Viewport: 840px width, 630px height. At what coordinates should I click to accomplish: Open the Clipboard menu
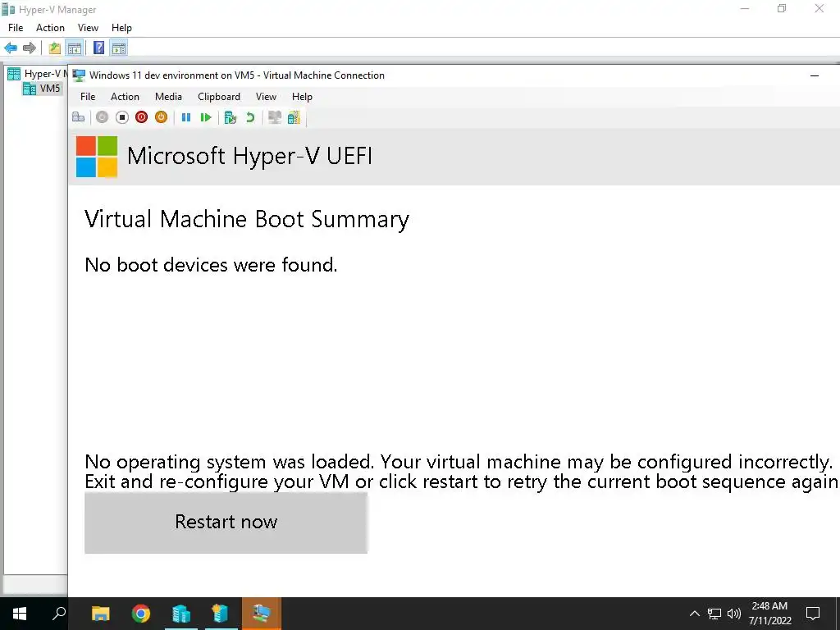point(218,97)
